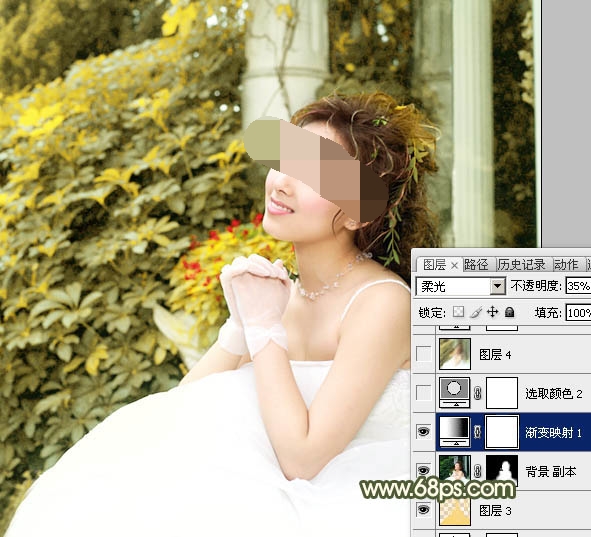Click the 填充 fill value field
The height and width of the screenshot is (537, 591).
pyautogui.click(x=578, y=313)
